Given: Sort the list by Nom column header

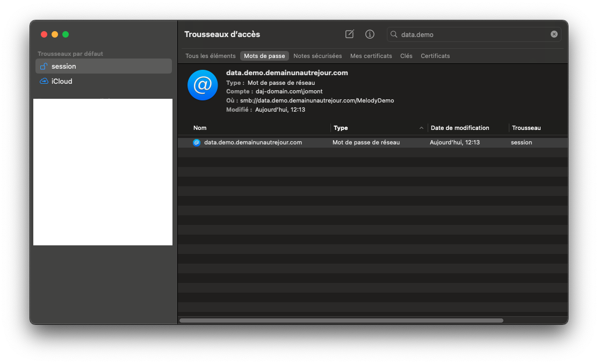Looking at the screenshot, I should click(x=200, y=128).
